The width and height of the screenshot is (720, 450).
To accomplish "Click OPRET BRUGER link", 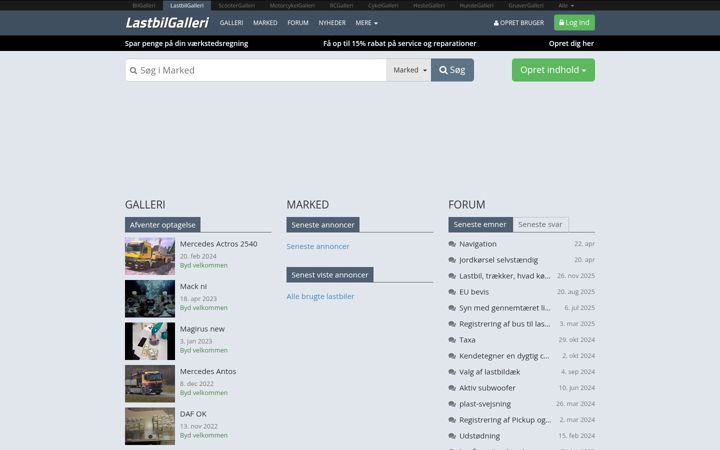I will (x=519, y=22).
